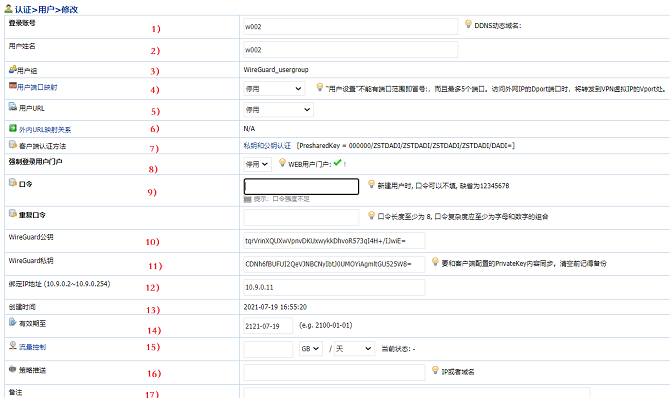Click the 有效期至 icon

pos(13,322)
